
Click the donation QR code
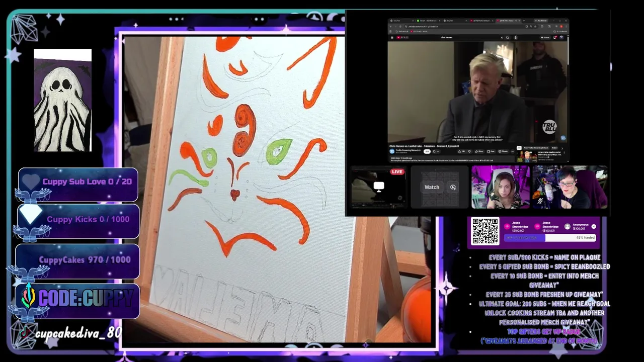[x=485, y=231]
